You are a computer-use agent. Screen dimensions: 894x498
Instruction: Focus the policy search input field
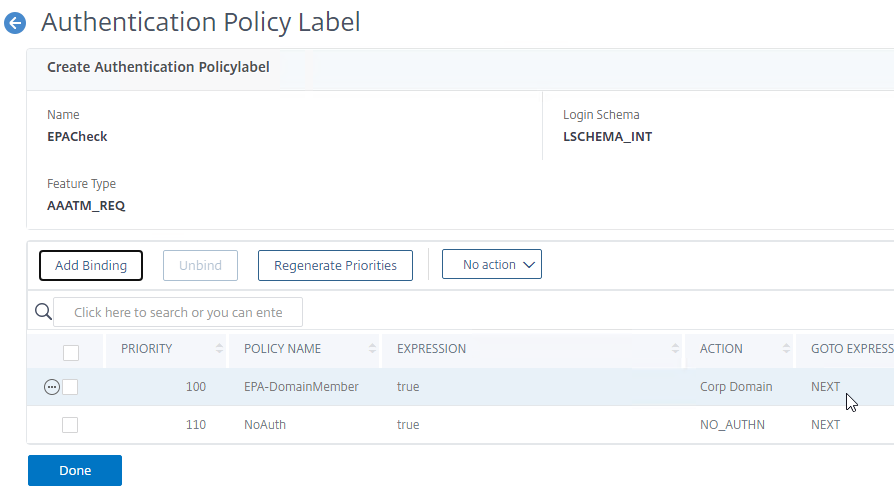pyautogui.click(x=178, y=312)
